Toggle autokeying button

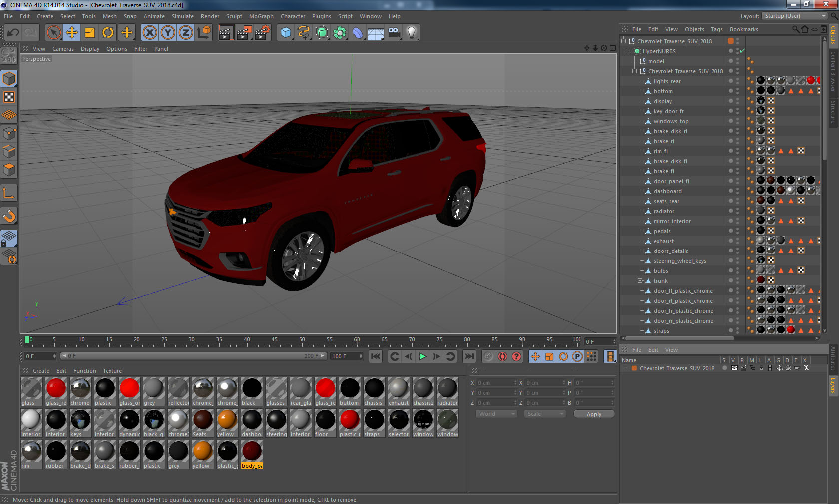coord(502,356)
